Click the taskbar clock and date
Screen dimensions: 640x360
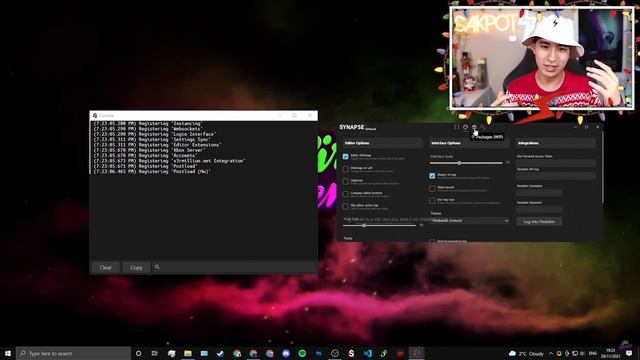611,353
